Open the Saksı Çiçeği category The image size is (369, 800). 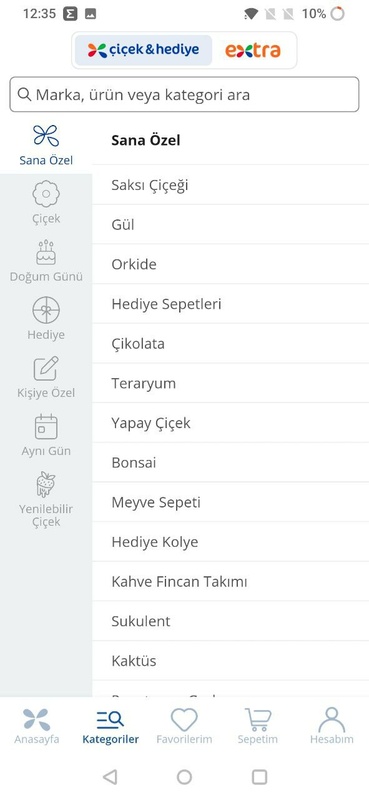[x=230, y=185]
